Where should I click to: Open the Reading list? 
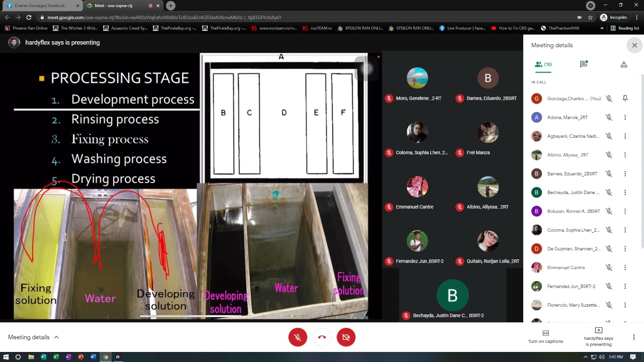point(624,28)
